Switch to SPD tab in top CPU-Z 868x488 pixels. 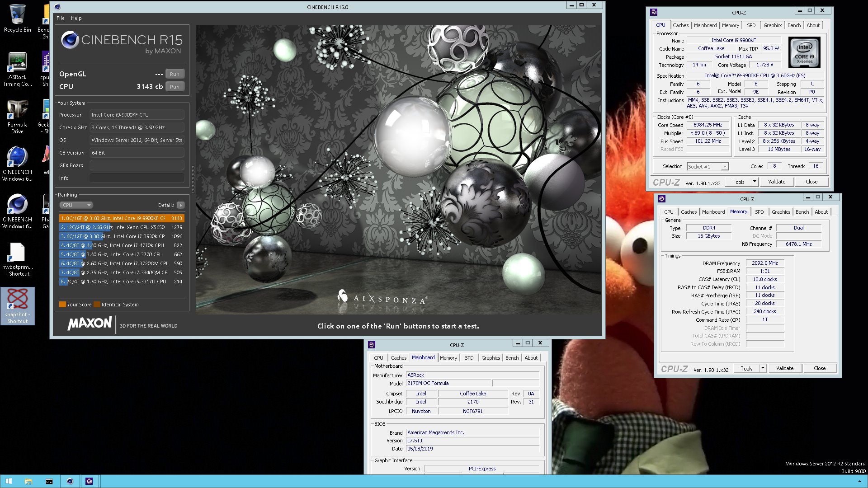tap(751, 25)
